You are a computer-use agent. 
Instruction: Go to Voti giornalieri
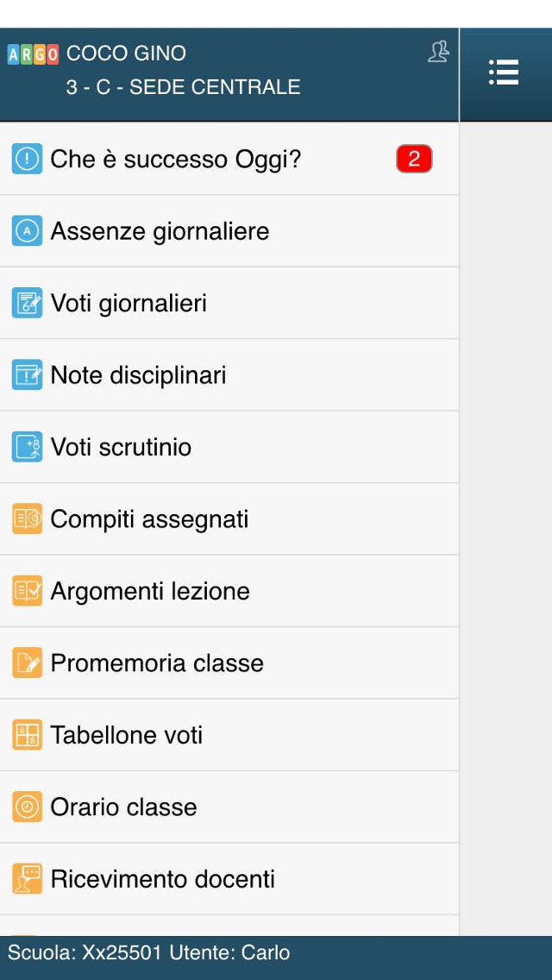(x=129, y=304)
